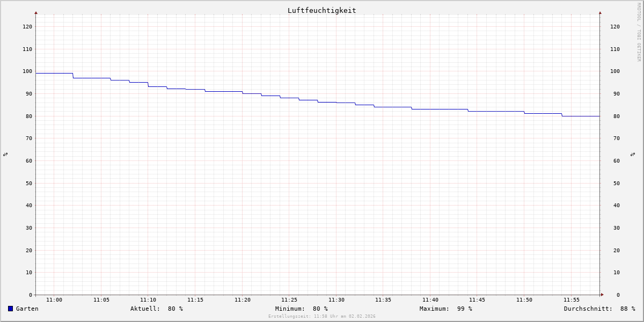Screen dimensions: 644x322
Task: Click the 11:55 time axis label
Action: coord(572,300)
